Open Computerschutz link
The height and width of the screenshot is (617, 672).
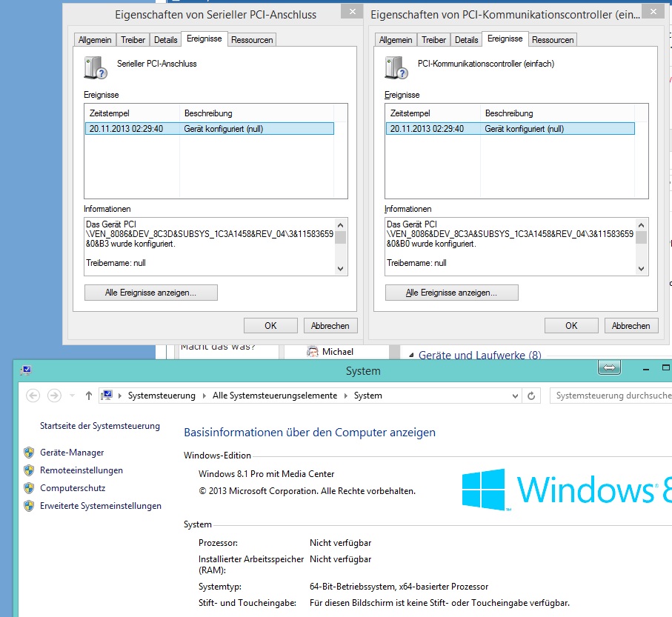(x=73, y=488)
